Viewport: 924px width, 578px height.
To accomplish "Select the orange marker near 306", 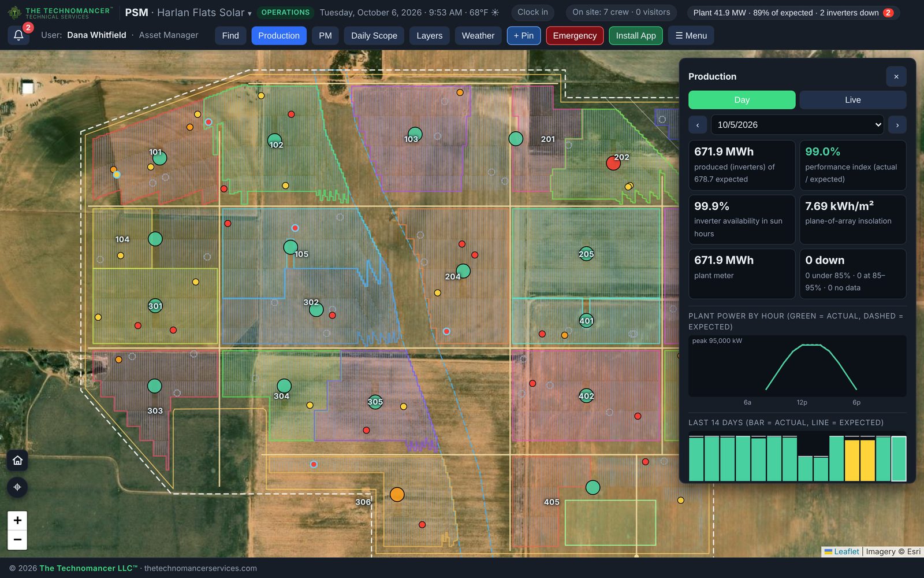I will [x=397, y=495].
